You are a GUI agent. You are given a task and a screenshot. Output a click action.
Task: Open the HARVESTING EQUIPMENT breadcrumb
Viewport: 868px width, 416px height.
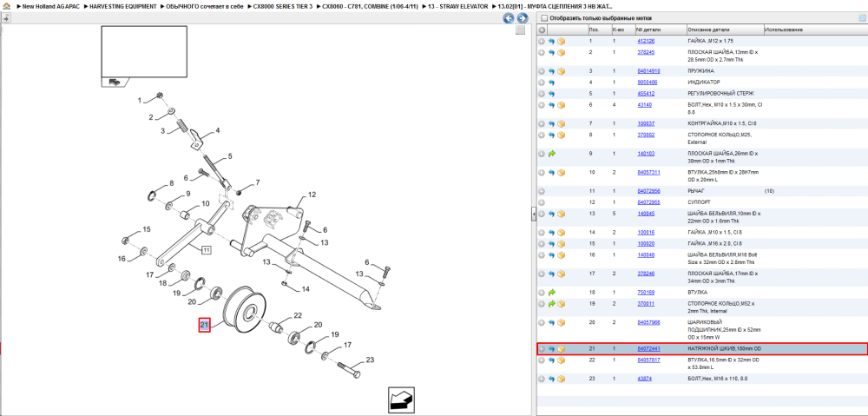click(x=123, y=6)
